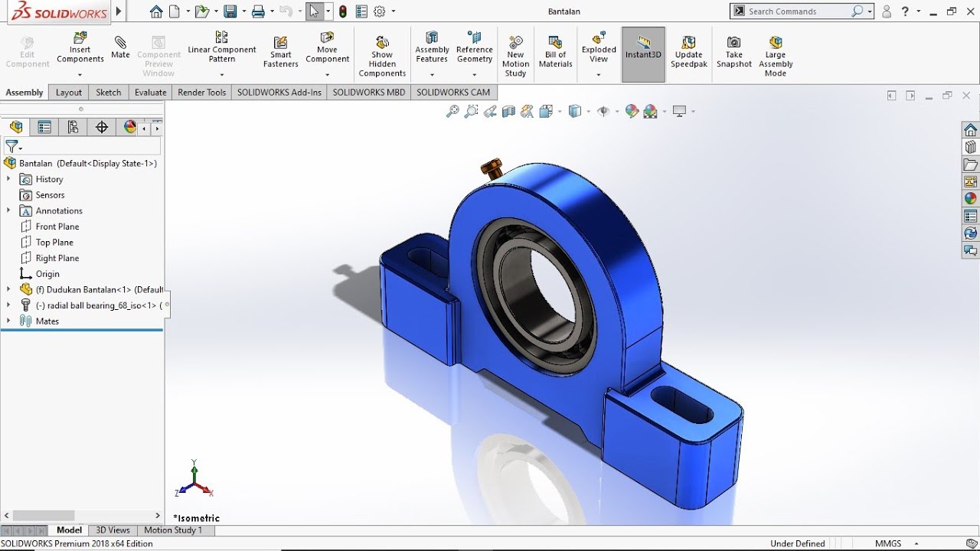This screenshot has height=551, width=980.
Task: Click the Open file folder icon
Action: click(x=201, y=11)
